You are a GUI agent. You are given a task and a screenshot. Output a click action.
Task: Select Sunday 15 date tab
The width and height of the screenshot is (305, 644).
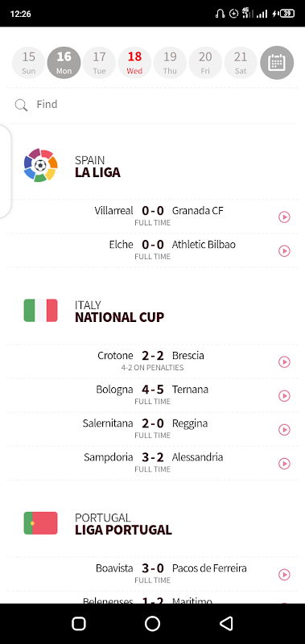pyautogui.click(x=29, y=63)
